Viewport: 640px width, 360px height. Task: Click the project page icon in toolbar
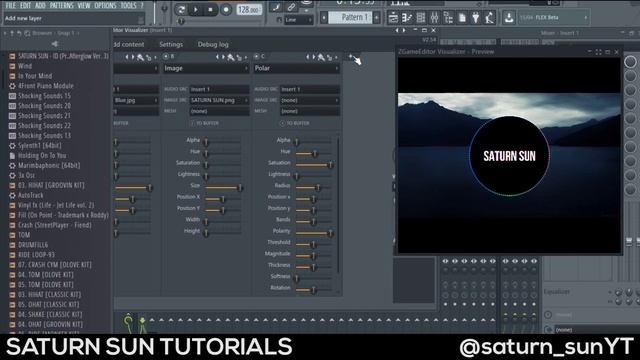[462, 18]
